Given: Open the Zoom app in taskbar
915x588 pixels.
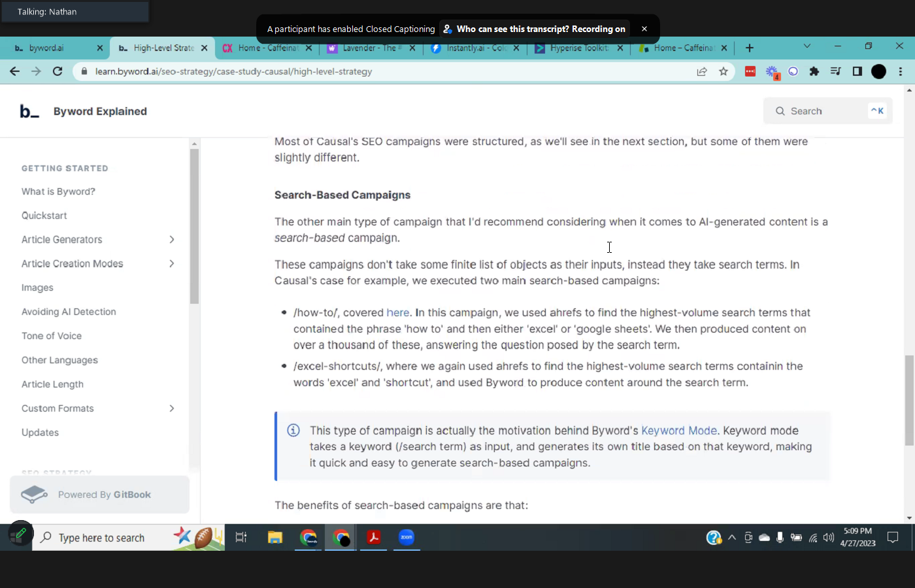Looking at the screenshot, I should click(407, 538).
